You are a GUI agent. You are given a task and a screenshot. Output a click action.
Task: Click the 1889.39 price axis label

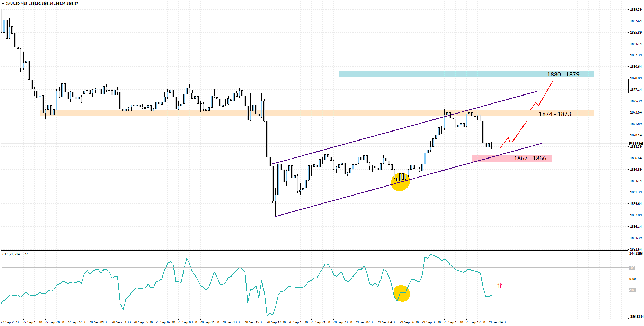pos(636,10)
